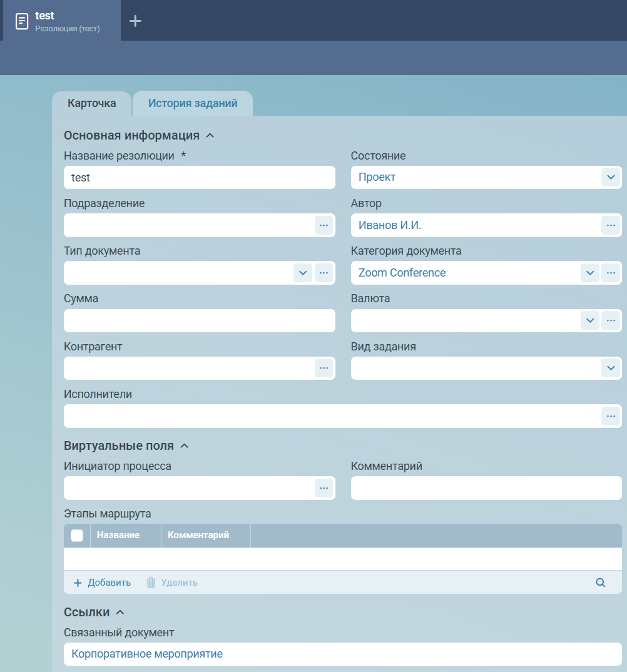Open ellipsis picker for Инициатор процесса
This screenshot has width=627, height=672.
tap(324, 488)
